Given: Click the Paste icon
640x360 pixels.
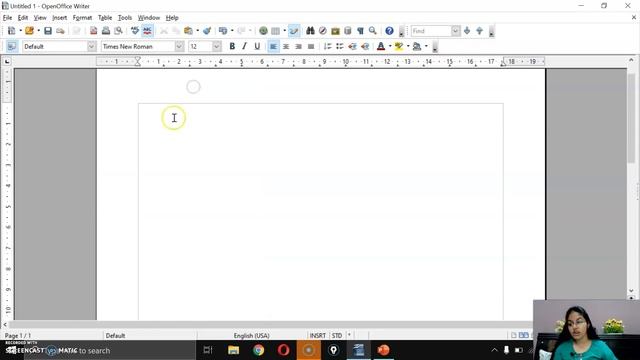Looking at the screenshot, I should 188,31.
